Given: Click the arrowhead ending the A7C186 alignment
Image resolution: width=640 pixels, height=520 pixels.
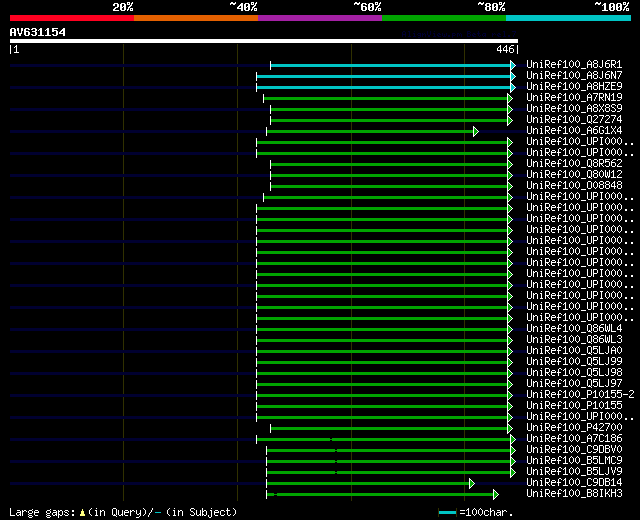Looking at the screenshot, I should tap(513, 440).
